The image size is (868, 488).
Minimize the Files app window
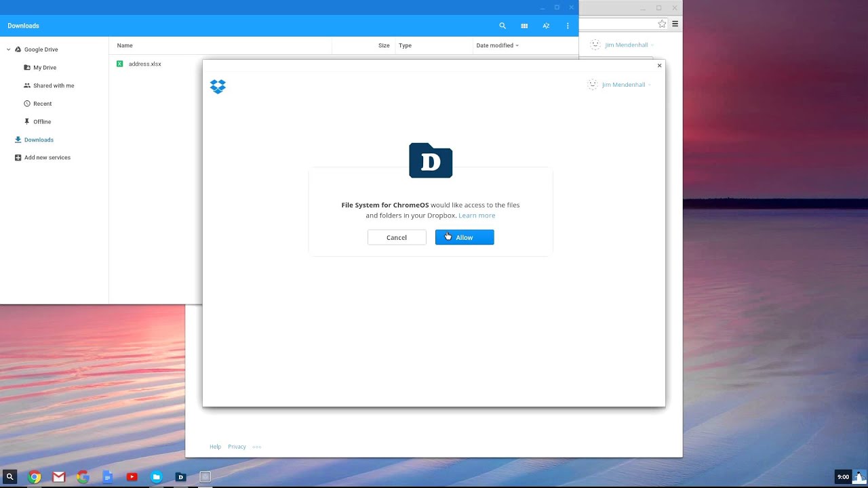pos(542,7)
